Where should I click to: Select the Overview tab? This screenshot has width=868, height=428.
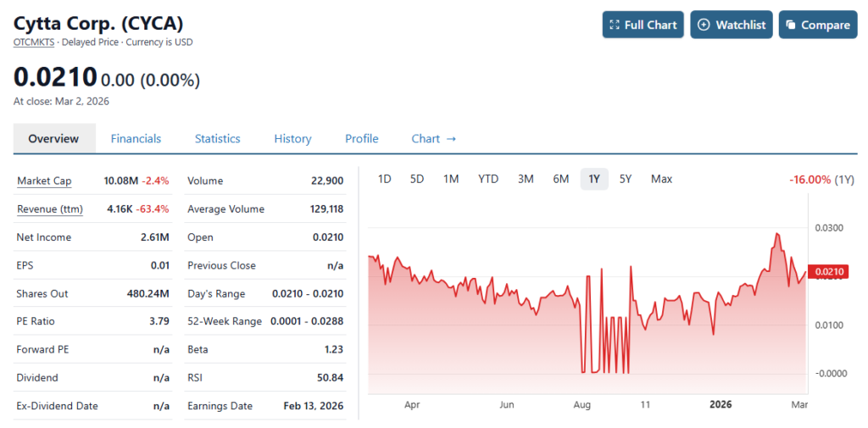53,138
